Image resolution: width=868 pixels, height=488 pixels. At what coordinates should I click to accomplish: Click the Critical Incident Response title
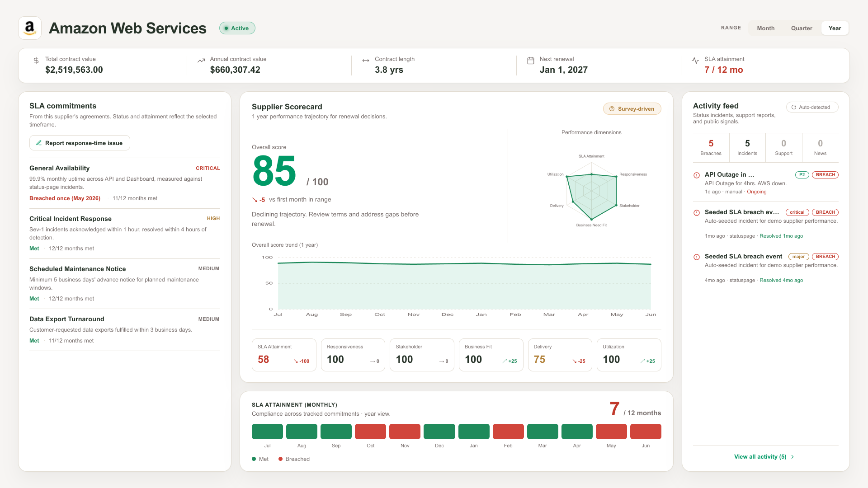click(x=71, y=219)
